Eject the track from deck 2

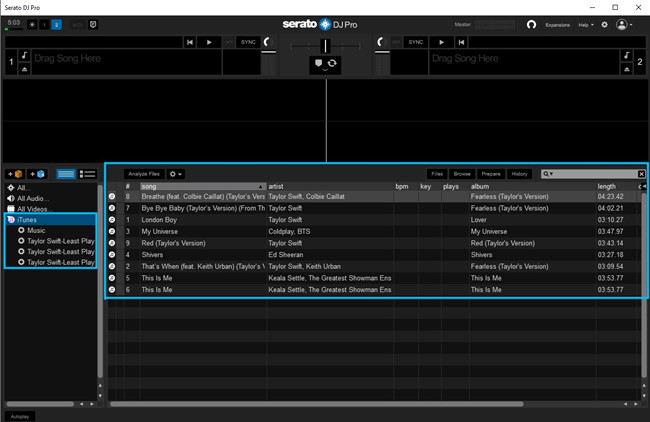tap(626, 69)
